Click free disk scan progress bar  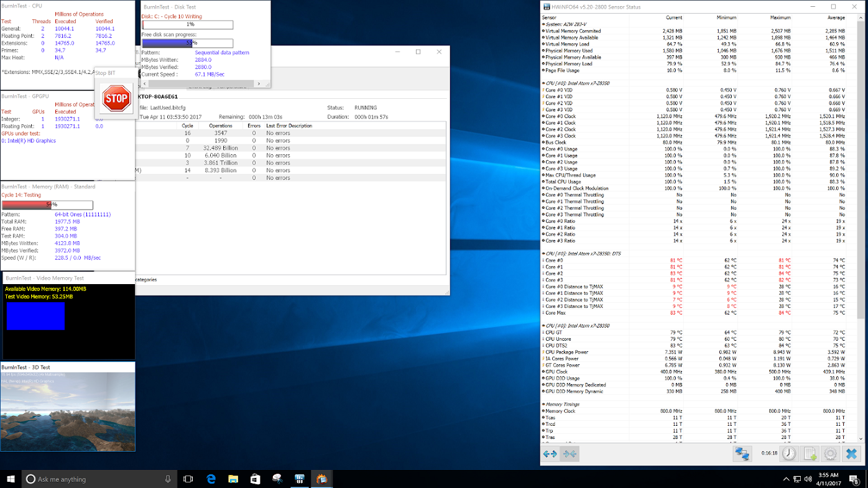[188, 44]
